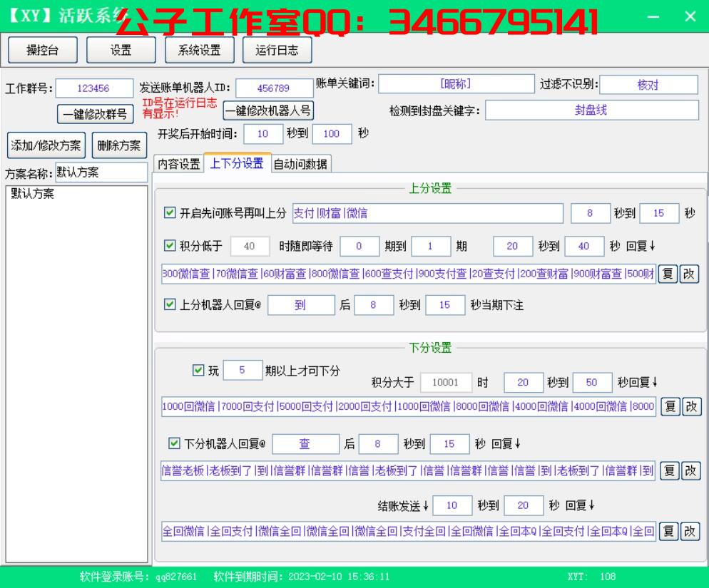The width and height of the screenshot is (709, 588).
Task: Click 下分机器人回复@ keyword field 查
Action: [305, 444]
